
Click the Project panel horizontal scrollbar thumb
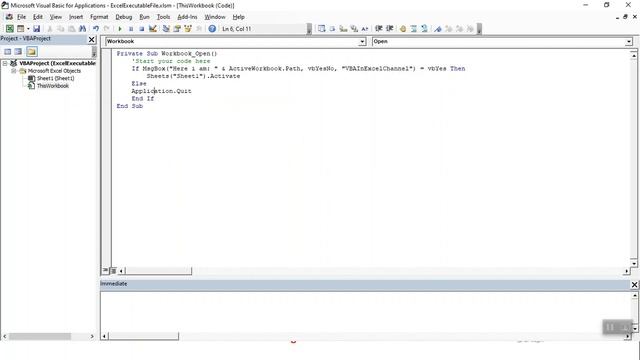click(40, 336)
